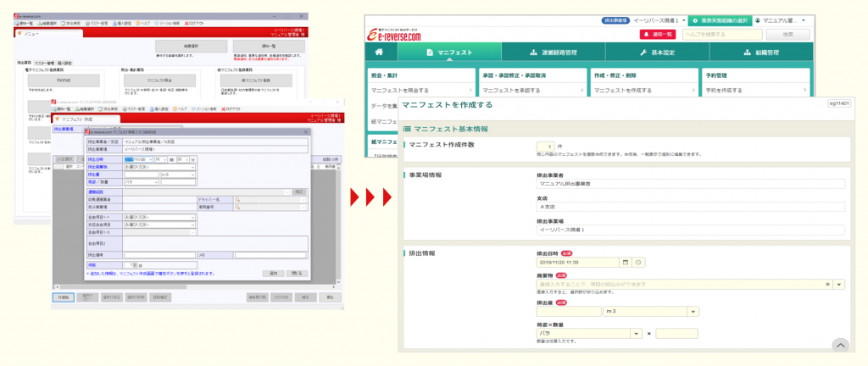Screen dimensions: 868x366
Task: Clear 廃棄物 field with the x icon
Action: (827, 285)
